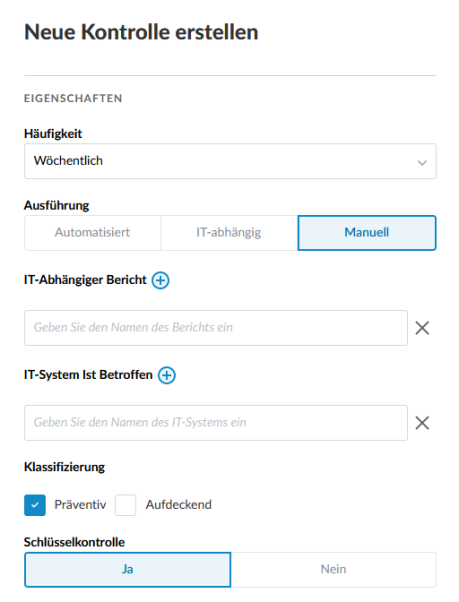Click the Häufigkeit field label
459x602 pixels.
[53, 134]
